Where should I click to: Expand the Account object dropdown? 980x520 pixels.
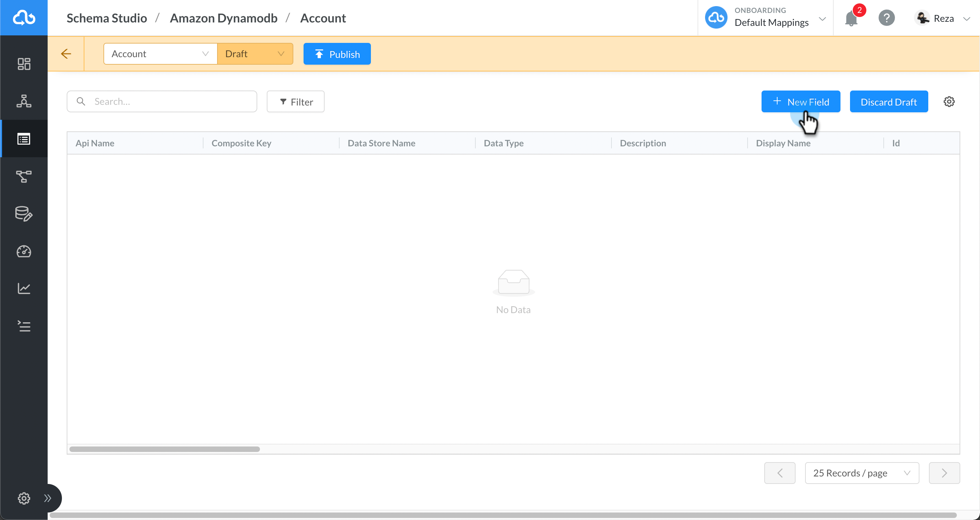[160, 54]
